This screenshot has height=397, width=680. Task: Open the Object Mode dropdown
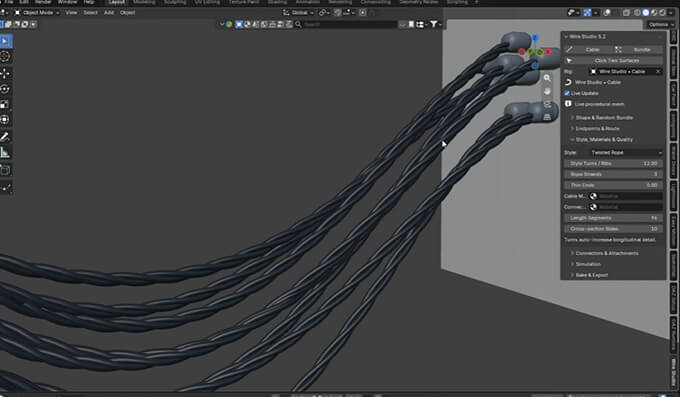click(x=37, y=13)
